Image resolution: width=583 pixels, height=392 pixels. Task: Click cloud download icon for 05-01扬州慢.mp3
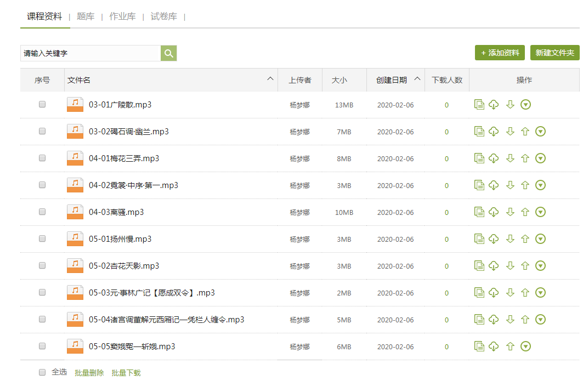494,239
